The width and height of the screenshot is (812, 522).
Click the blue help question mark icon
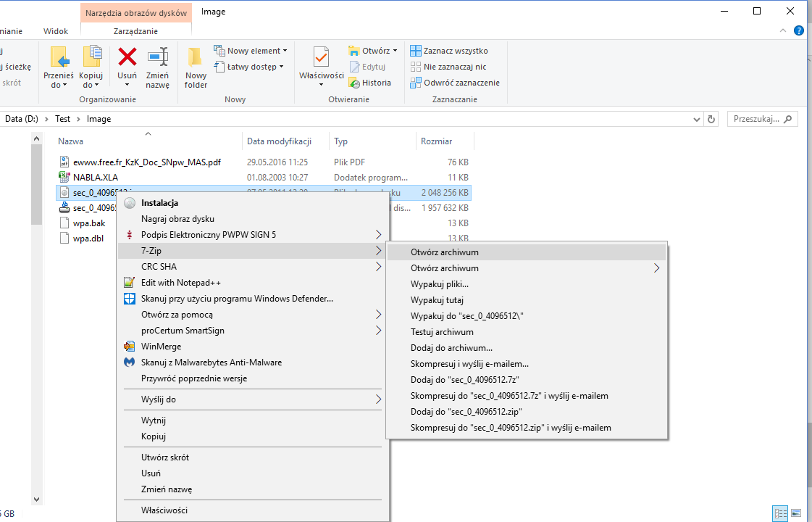(799, 31)
